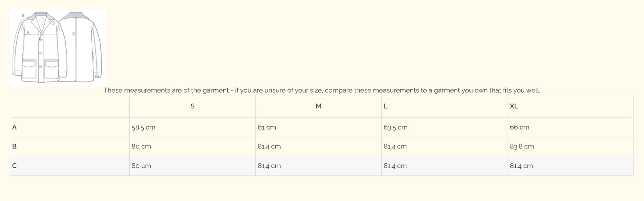Click the M size column header
The height and width of the screenshot is (201, 644).
coord(318,106)
